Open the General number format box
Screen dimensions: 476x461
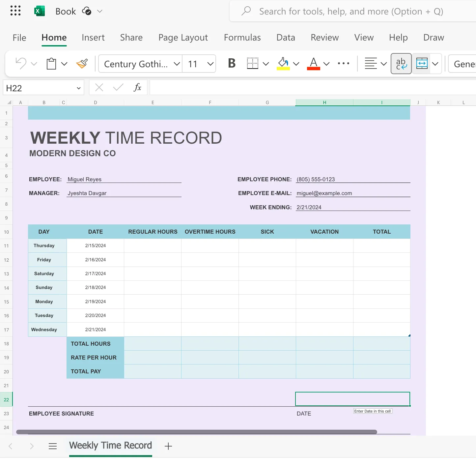tap(462, 64)
